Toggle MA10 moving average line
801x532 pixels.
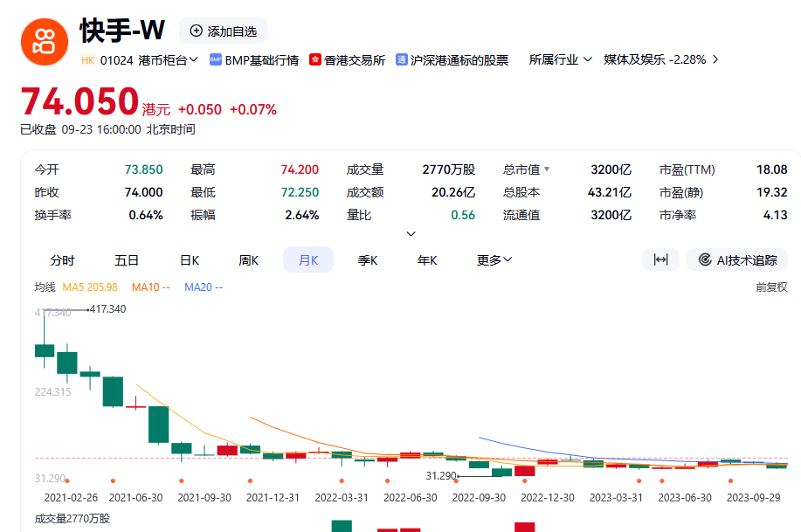(x=151, y=287)
